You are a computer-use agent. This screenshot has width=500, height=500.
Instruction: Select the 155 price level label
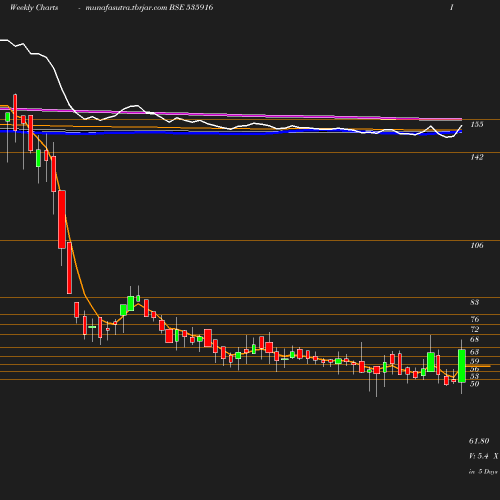(x=477, y=124)
